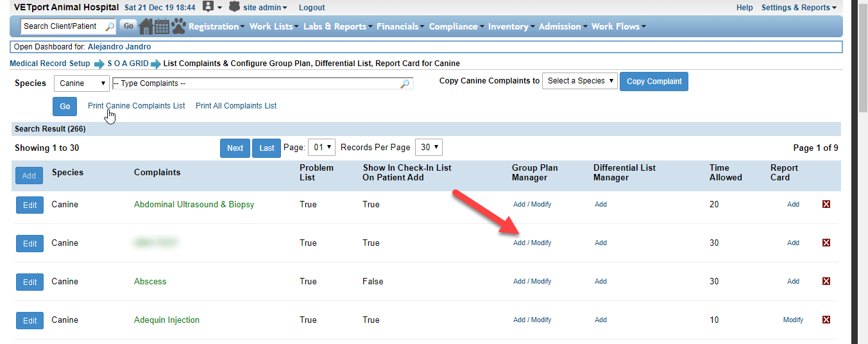Modify report card for Adequin Injection
The width and height of the screenshot is (868, 344).
[794, 320]
